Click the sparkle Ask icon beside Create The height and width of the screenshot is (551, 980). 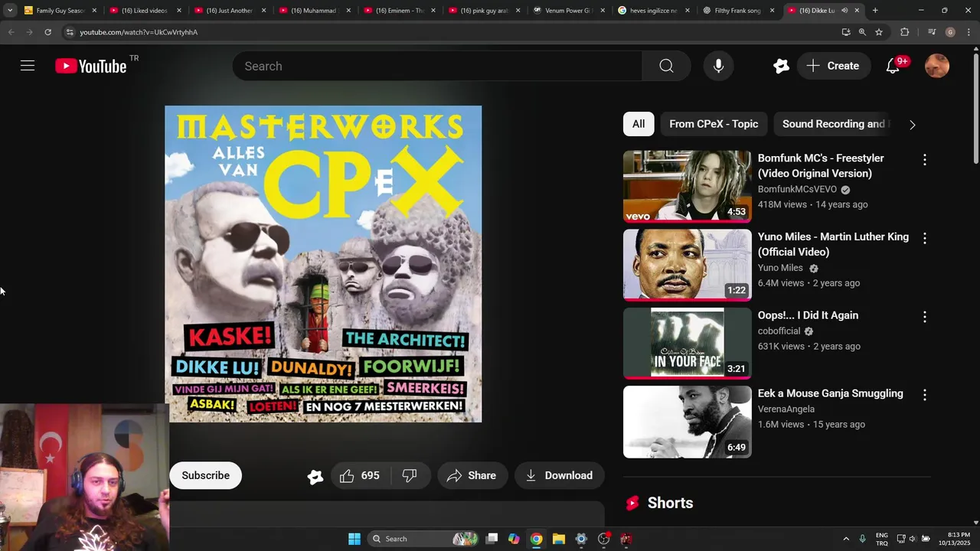(781, 66)
